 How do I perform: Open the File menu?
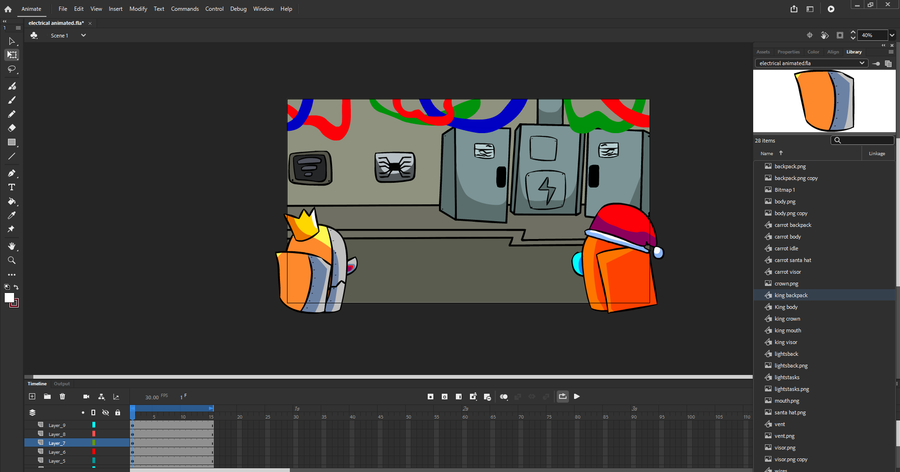(63, 9)
